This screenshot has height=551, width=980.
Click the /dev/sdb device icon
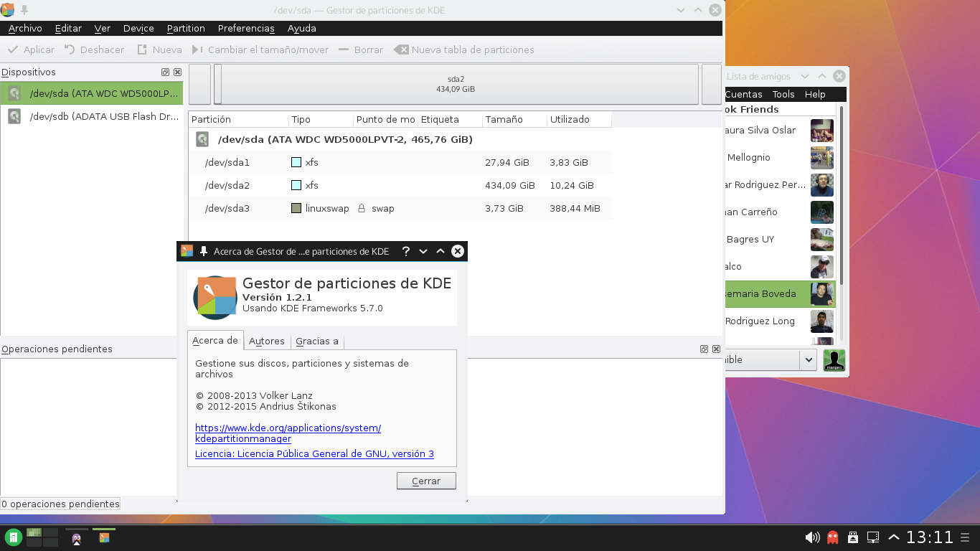[x=14, y=116]
